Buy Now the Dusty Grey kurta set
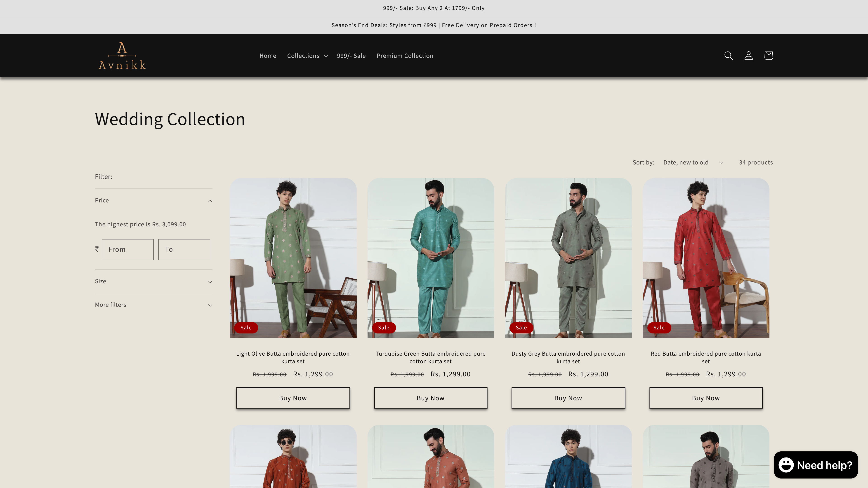 tap(568, 398)
